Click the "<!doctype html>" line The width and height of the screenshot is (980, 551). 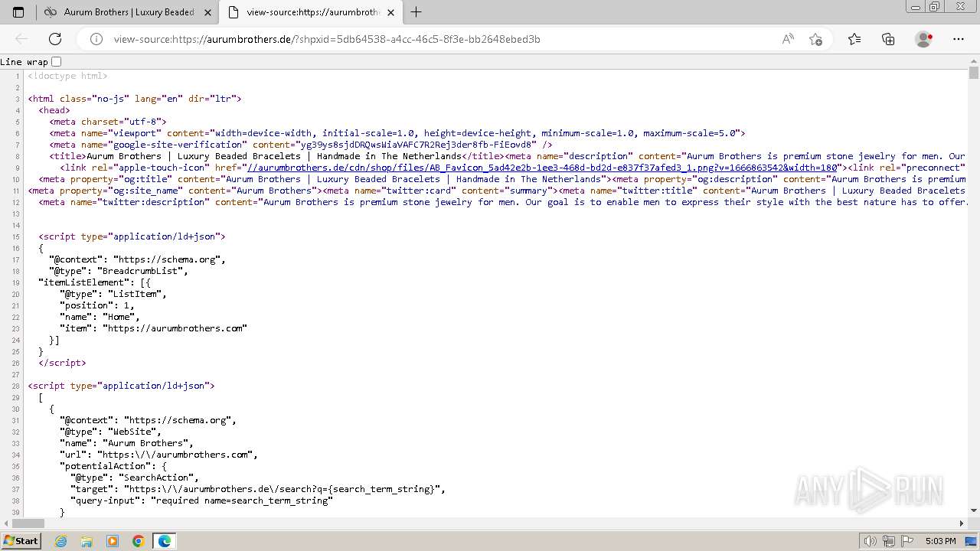pyautogui.click(x=67, y=76)
